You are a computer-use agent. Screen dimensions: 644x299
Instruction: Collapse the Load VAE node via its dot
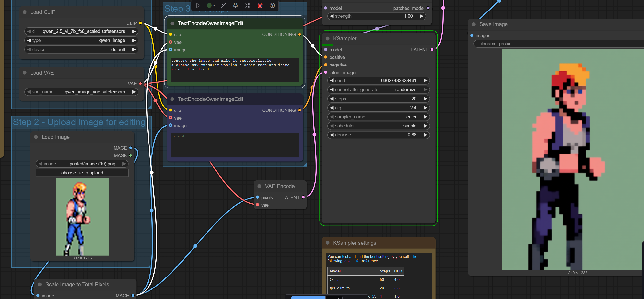pyautogui.click(x=25, y=73)
